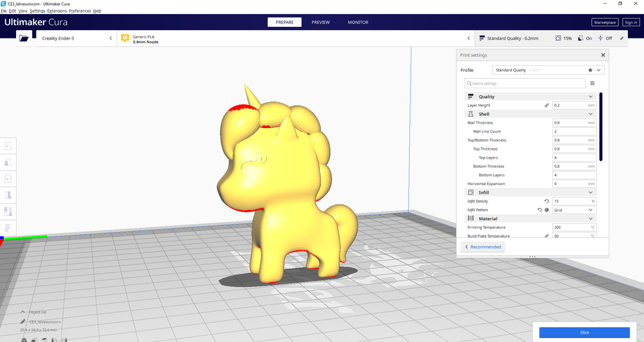Click the Wall Line Count value field
The width and height of the screenshot is (644, 342).
coord(574,131)
